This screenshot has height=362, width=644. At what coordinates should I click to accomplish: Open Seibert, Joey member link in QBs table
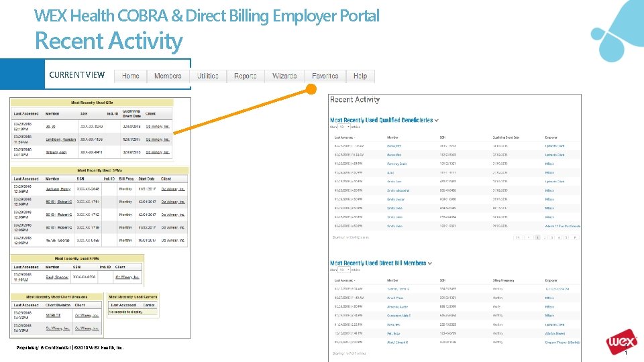click(56, 152)
